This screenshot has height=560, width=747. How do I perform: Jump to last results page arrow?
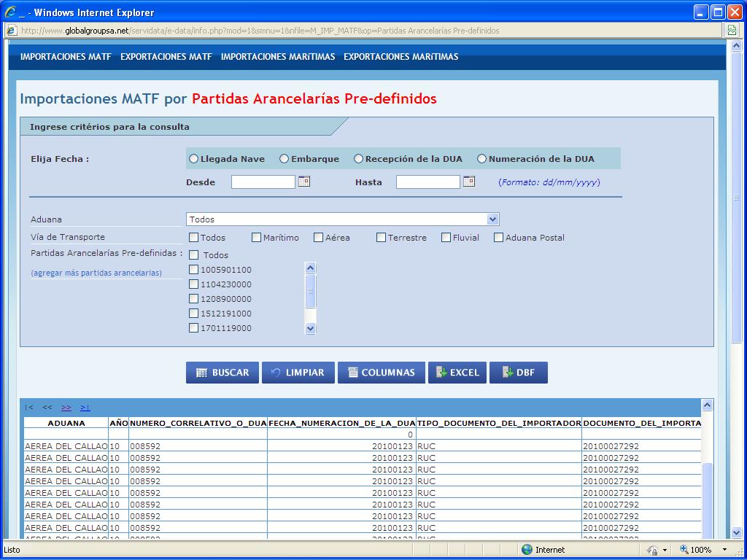[85, 408]
